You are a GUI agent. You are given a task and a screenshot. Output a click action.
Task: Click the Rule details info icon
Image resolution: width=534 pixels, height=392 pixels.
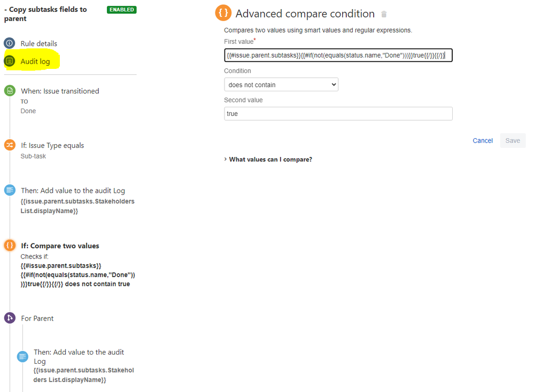(x=10, y=43)
